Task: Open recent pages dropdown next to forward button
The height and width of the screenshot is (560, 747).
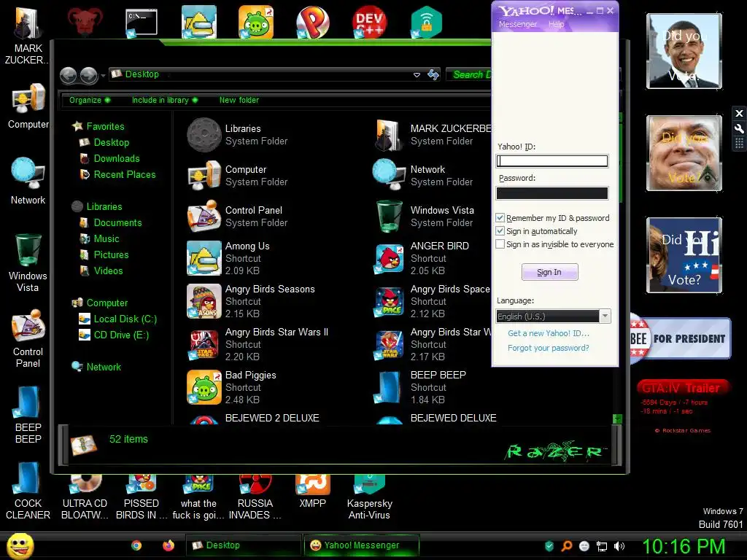Action: (x=102, y=76)
